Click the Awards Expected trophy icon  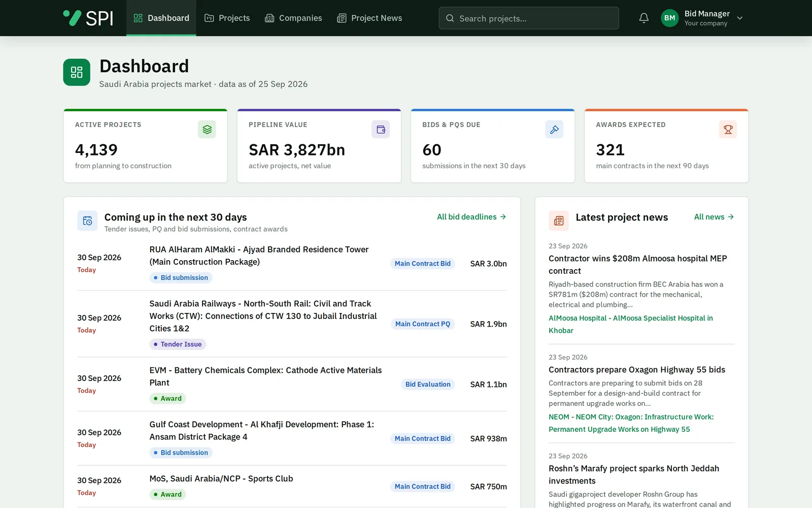point(728,130)
